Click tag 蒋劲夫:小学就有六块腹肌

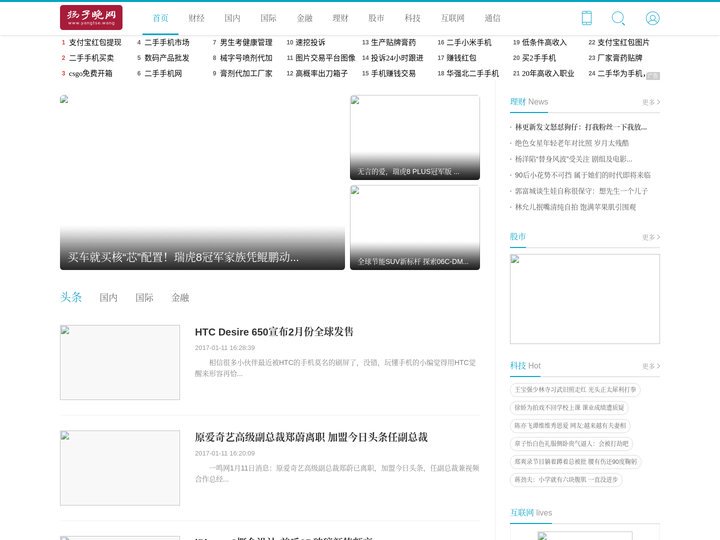(x=566, y=479)
